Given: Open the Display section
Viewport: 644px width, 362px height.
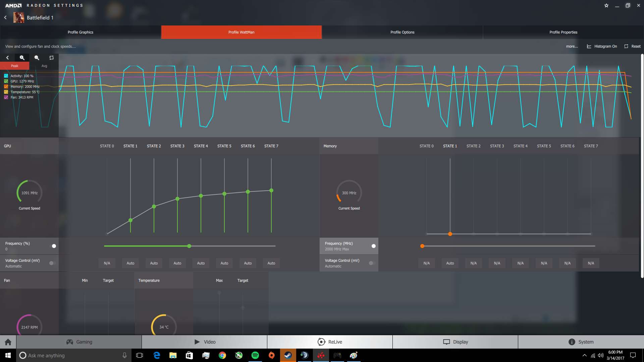Looking at the screenshot, I should click(455, 342).
